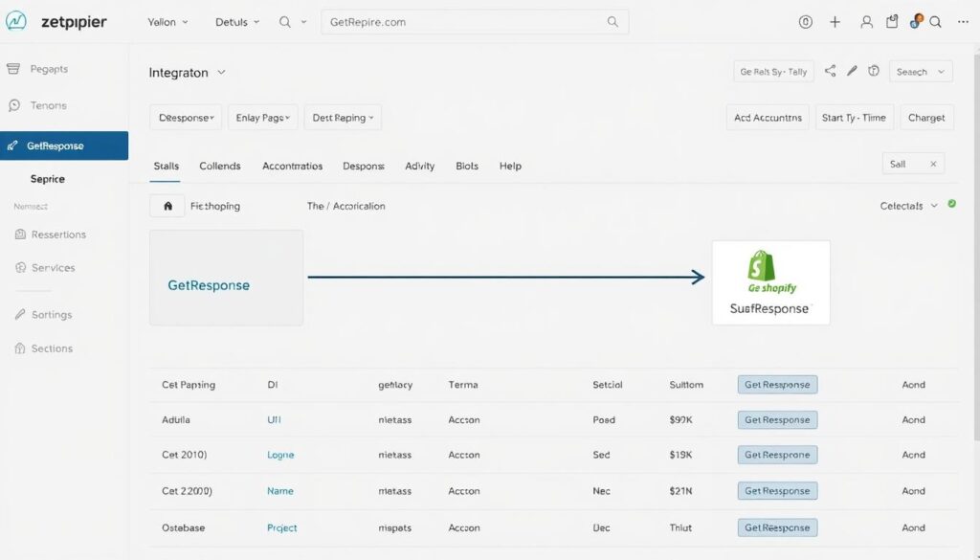This screenshot has width=980, height=560.
Task: Click the plus icon in the top bar
Action: click(x=835, y=22)
